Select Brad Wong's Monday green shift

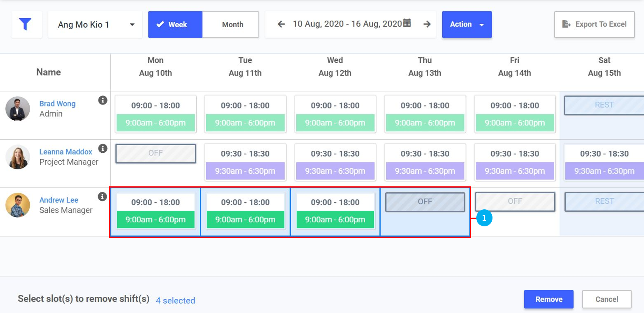coord(155,123)
